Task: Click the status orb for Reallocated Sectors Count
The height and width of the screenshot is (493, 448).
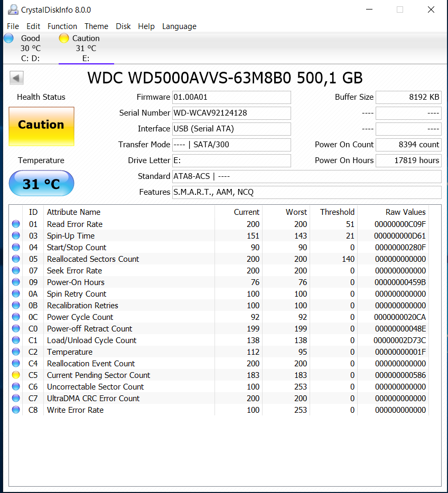Action: (x=16, y=259)
